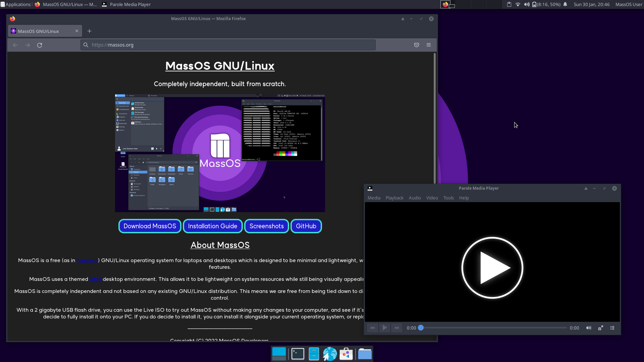Screen dimensions: 644x362
Task: Open the clock showing Sun 30 Jan, 20:46
Action: click(592, 4)
